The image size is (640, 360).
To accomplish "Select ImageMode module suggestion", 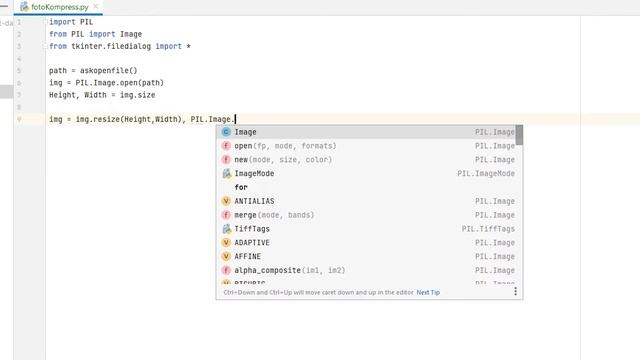I will (x=365, y=173).
